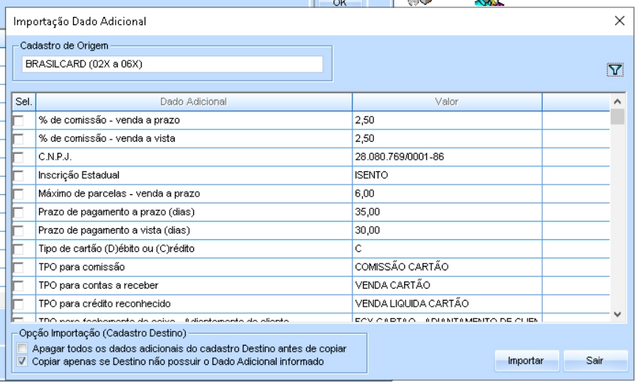Image resolution: width=641 pixels, height=387 pixels.
Task: Check Prazo de pagamento a vista (dias)
Action: click(x=19, y=231)
